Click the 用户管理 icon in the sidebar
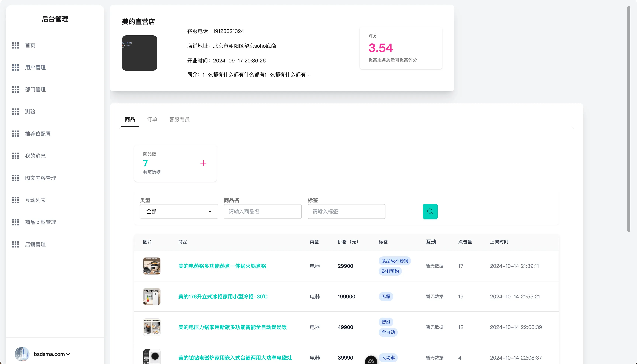Viewport: 637px width, 364px height. tap(15, 67)
